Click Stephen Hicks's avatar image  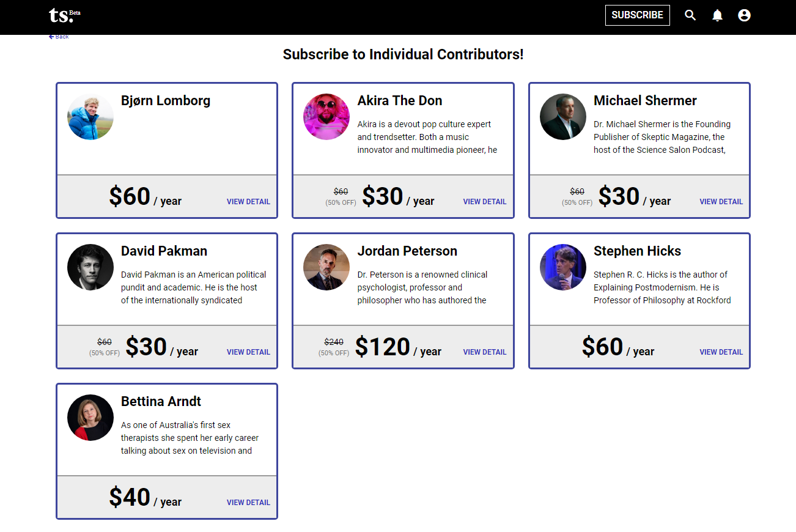click(x=563, y=267)
